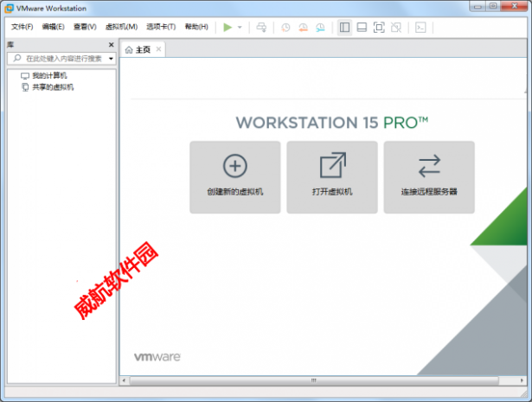The width and height of the screenshot is (532, 402).
Task: Open the Snapshot Manager icon
Action: tap(320, 28)
